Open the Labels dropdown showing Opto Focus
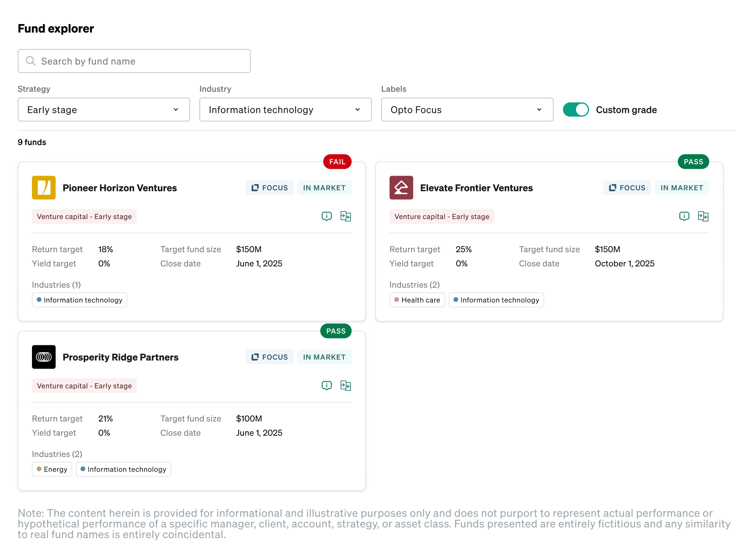Image resolution: width=753 pixels, height=560 pixels. (x=467, y=110)
